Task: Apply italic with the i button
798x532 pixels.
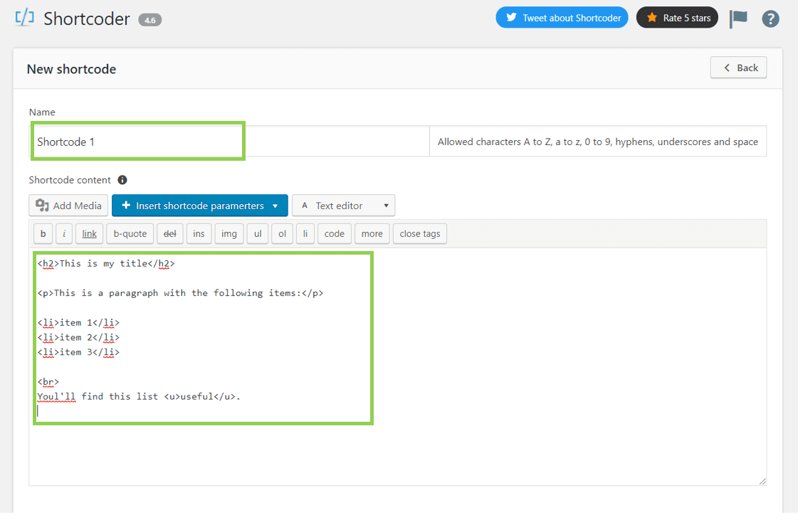Action: (x=63, y=233)
